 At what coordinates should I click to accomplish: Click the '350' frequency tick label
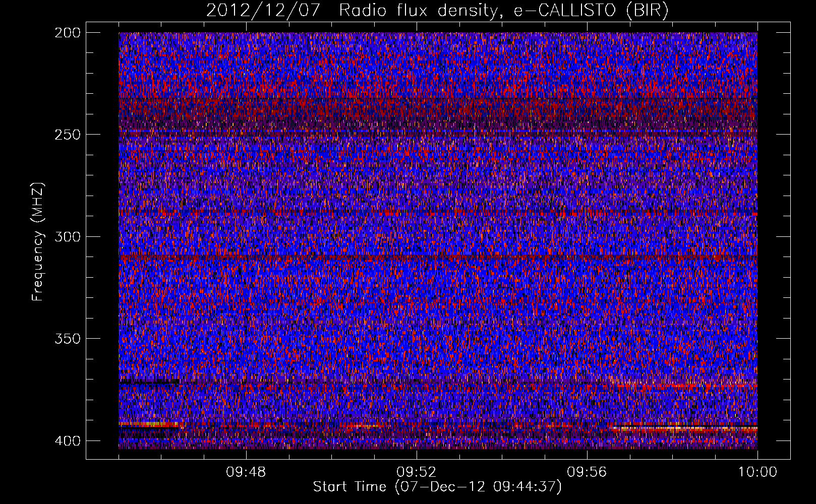click(67, 338)
